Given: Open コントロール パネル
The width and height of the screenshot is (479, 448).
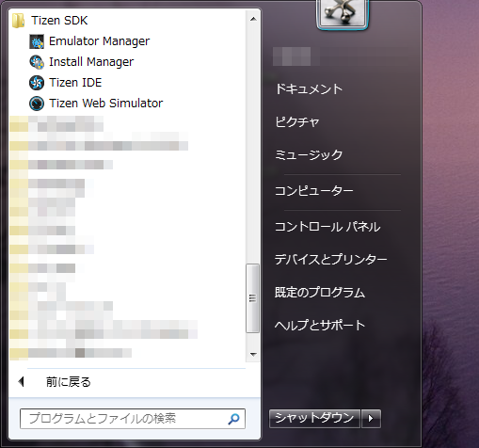Looking at the screenshot, I should [x=327, y=227].
